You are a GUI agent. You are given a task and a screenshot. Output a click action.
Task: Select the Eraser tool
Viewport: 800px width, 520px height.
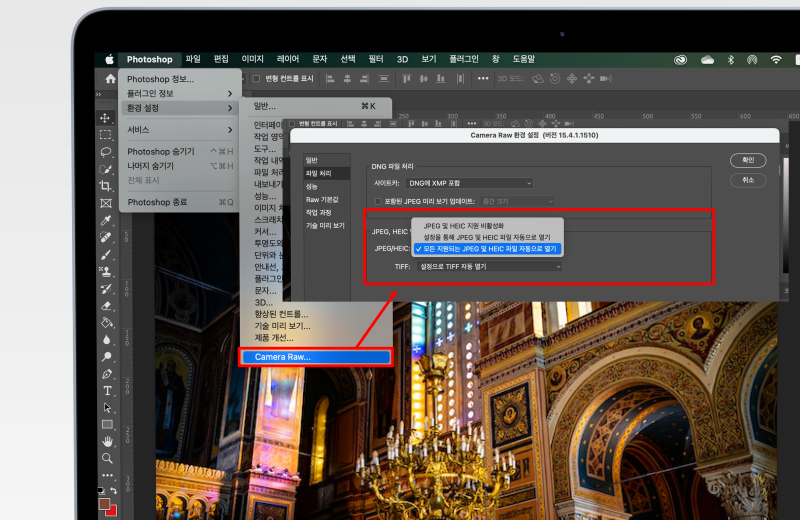(x=106, y=306)
